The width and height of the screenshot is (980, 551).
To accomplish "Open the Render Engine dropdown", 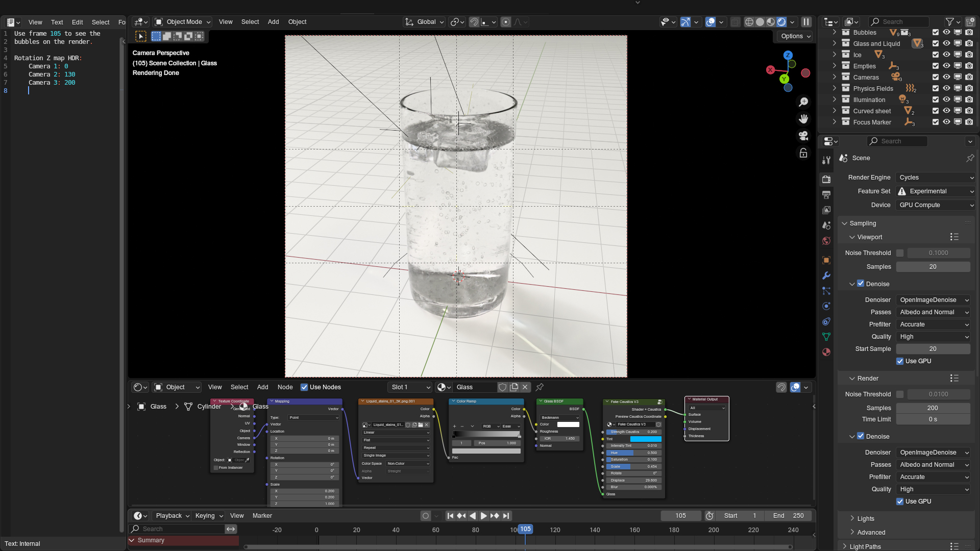I will click(x=936, y=178).
